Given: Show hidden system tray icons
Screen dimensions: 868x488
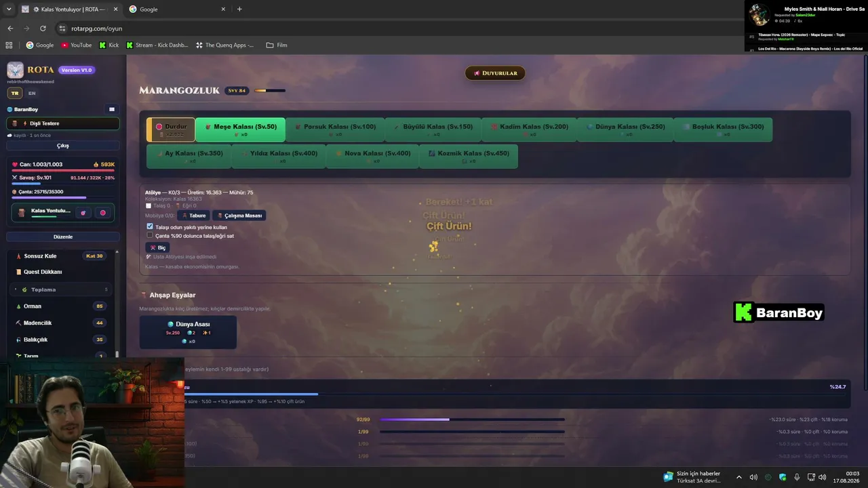Looking at the screenshot, I should [739, 477].
